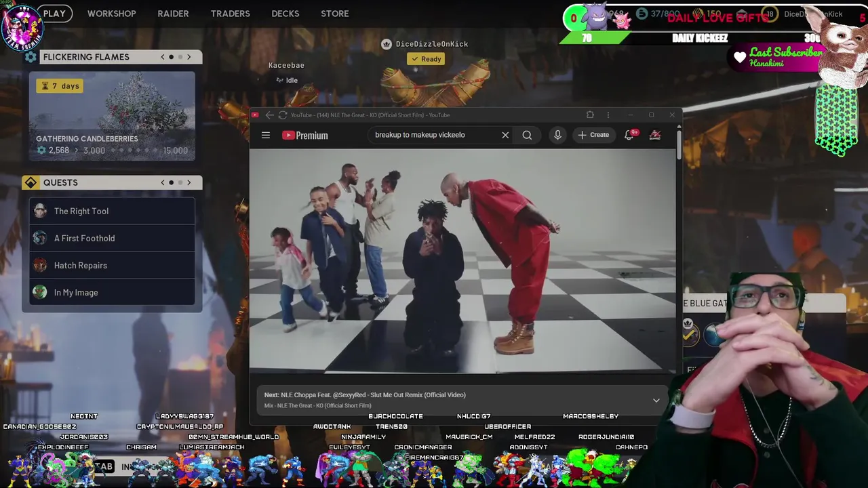Click the KO short film video player

[x=462, y=260]
